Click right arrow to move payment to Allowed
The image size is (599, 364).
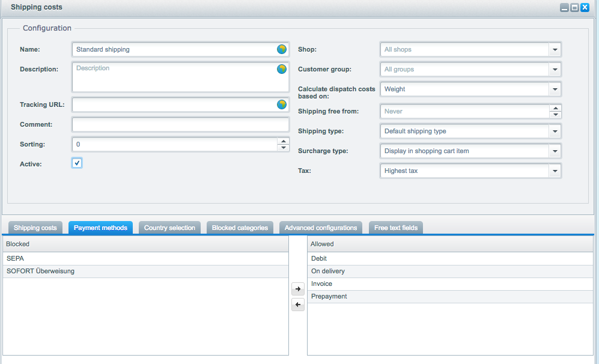click(x=298, y=290)
